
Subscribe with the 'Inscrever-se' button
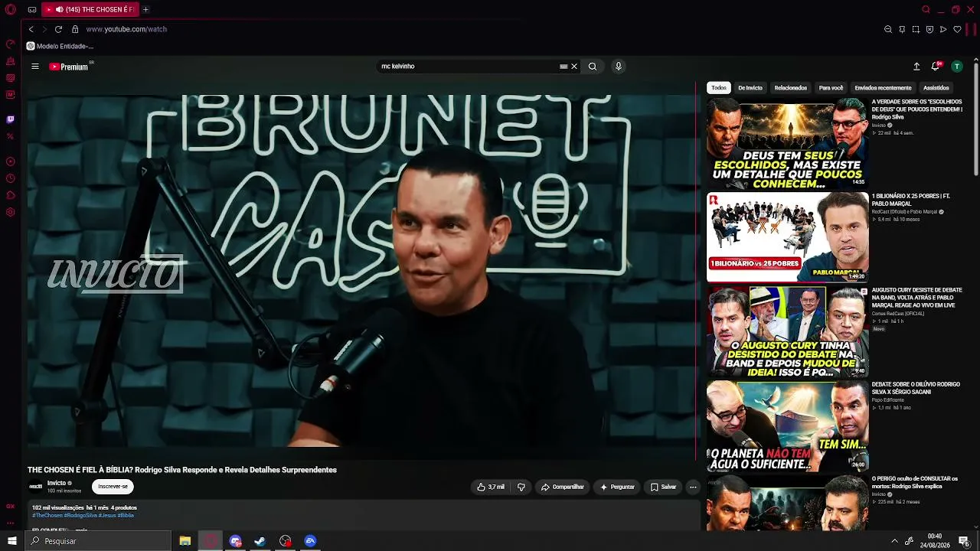click(x=113, y=487)
